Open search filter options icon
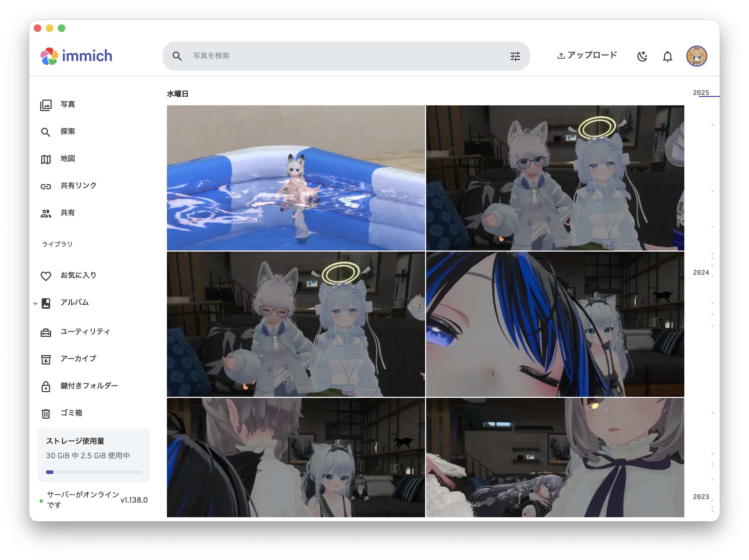The width and height of the screenshot is (749, 560). coord(515,56)
